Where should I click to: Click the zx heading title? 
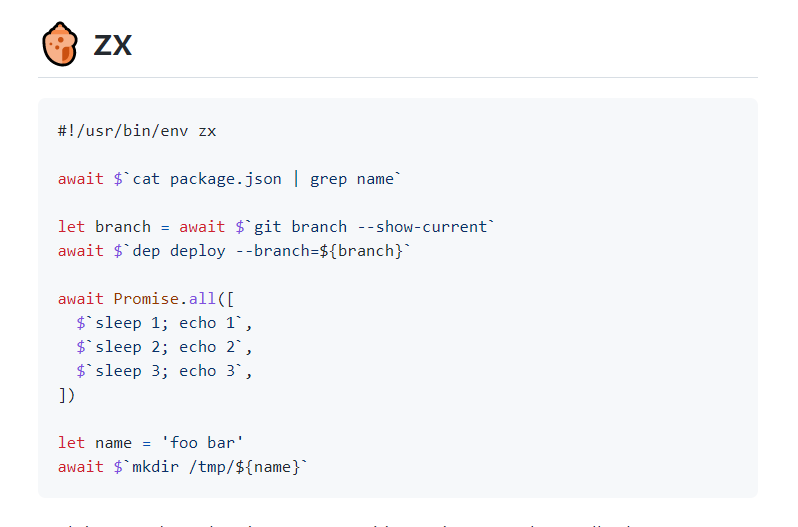(x=112, y=45)
